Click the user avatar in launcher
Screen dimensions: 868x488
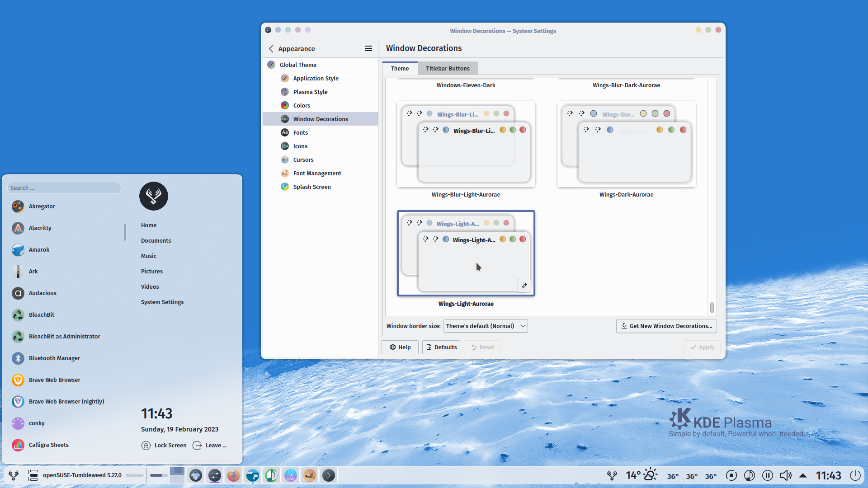[154, 196]
